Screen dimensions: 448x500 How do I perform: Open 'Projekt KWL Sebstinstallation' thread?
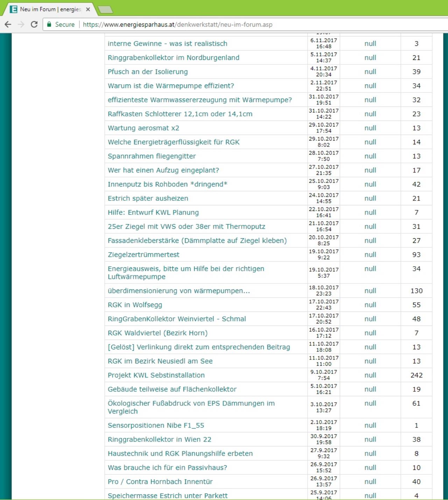156,375
